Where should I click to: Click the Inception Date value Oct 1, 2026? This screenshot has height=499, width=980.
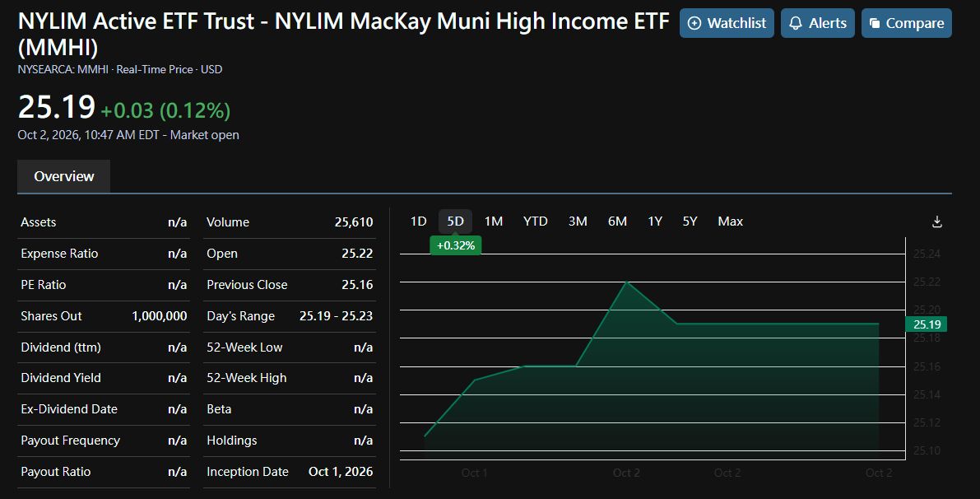[x=341, y=472]
